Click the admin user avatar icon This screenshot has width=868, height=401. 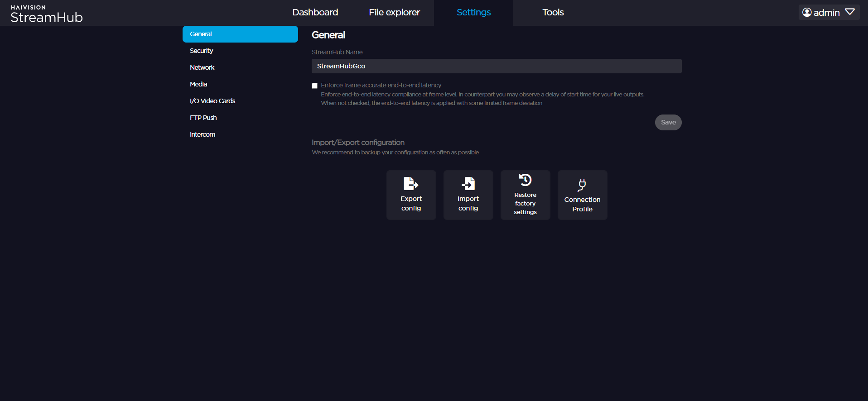tap(807, 12)
